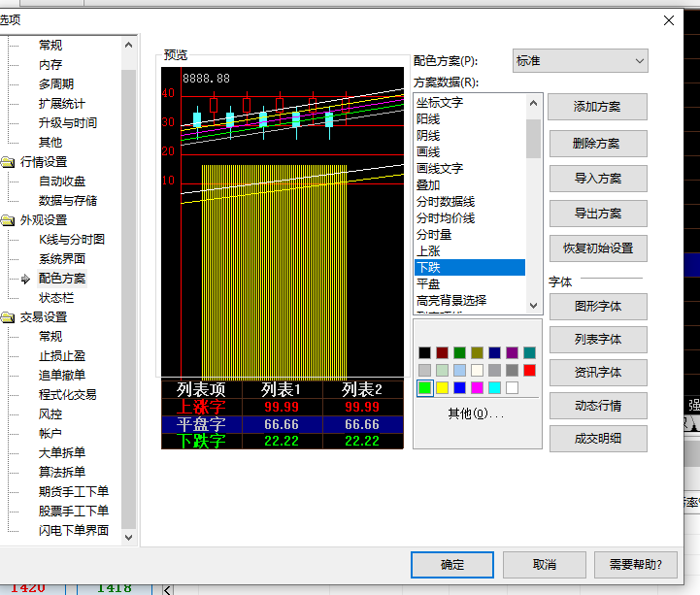This screenshot has height=595, width=700.
Task: Open the 配色方案 scheme dropdown
Action: pyautogui.click(x=580, y=61)
